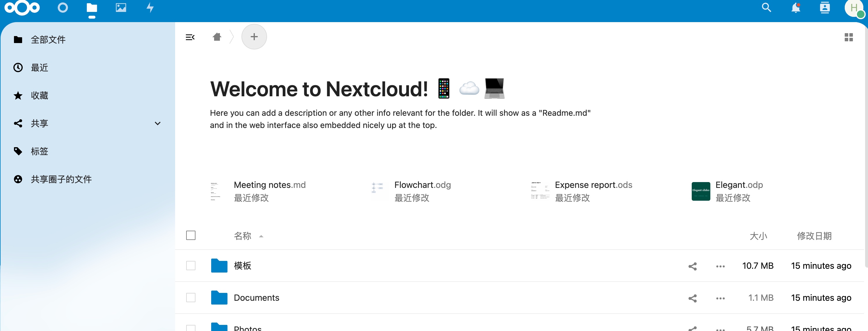The width and height of the screenshot is (868, 331).
Task: Open the Activity lightning bolt icon
Action: point(150,8)
